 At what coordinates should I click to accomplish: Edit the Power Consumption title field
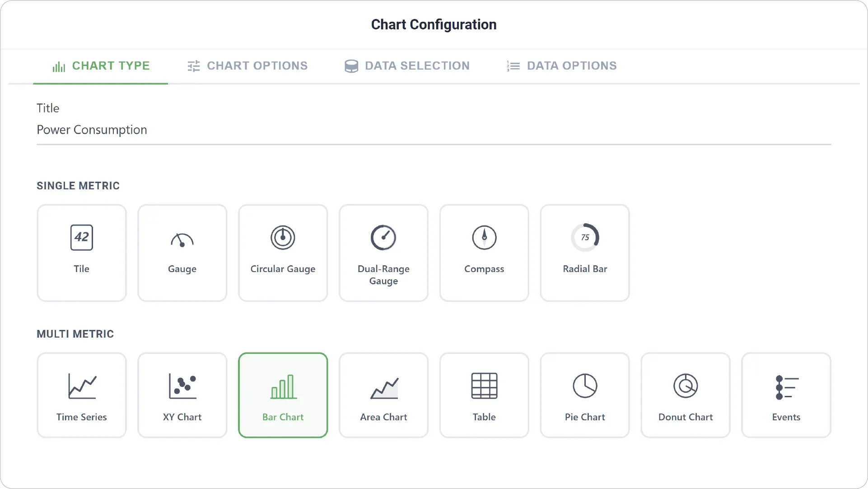(x=434, y=130)
